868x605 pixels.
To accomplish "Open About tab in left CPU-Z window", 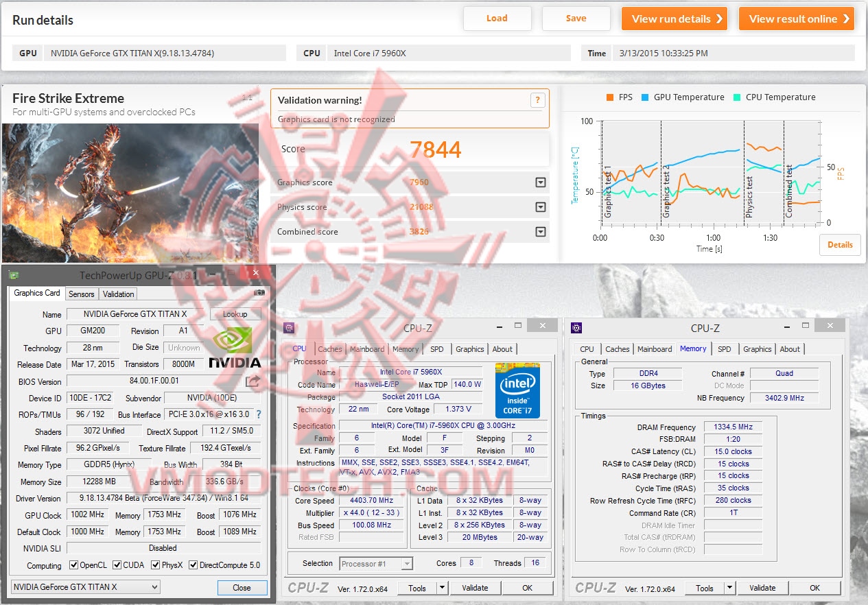I will (502, 349).
